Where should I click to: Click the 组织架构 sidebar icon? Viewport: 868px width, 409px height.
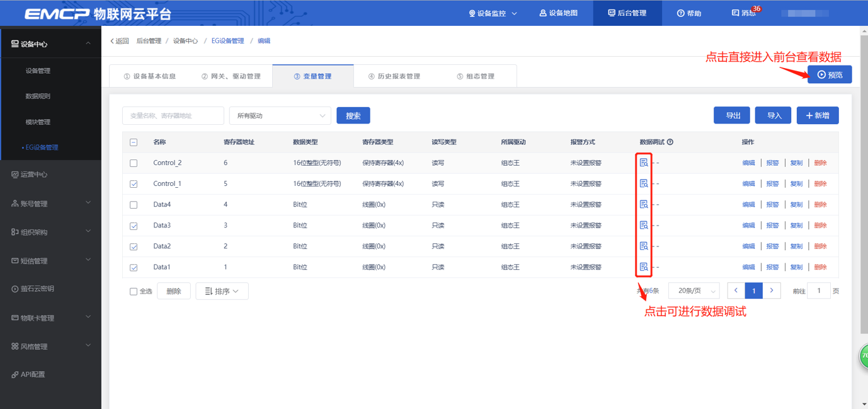[x=15, y=232]
